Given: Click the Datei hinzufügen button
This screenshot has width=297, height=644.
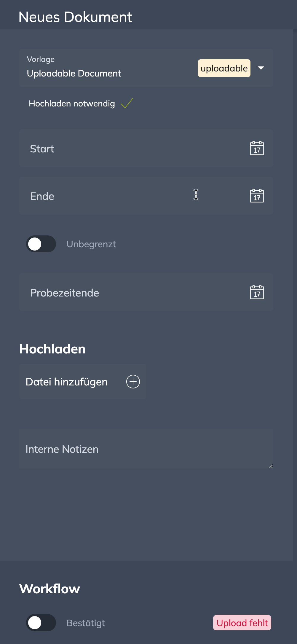Looking at the screenshot, I should [x=67, y=382].
